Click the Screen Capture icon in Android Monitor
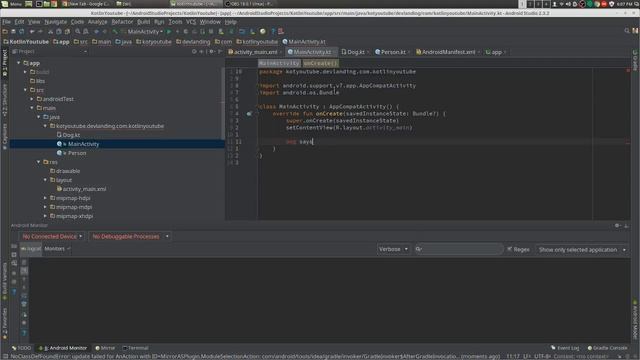This screenshot has height=360, width=640. coord(14,246)
